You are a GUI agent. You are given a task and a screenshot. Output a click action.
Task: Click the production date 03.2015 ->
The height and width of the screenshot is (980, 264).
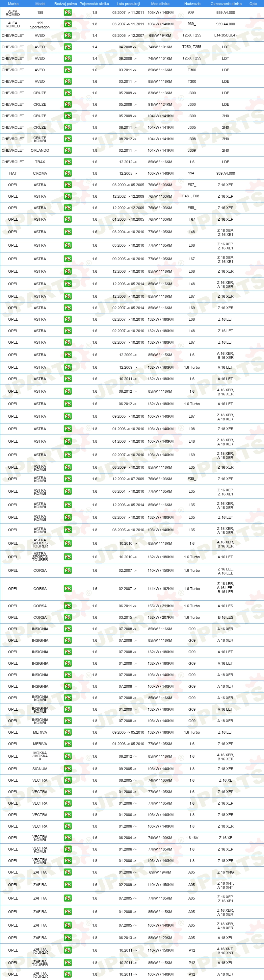[128, 617]
